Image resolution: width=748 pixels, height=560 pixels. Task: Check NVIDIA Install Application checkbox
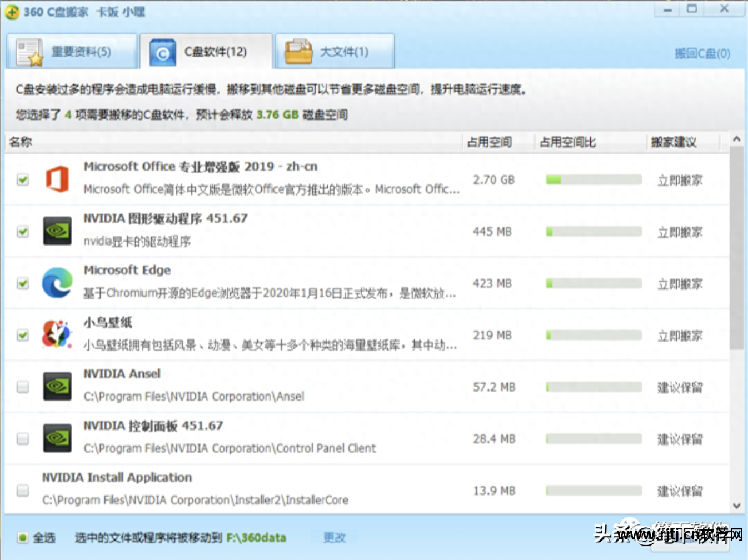pyautogui.click(x=23, y=490)
